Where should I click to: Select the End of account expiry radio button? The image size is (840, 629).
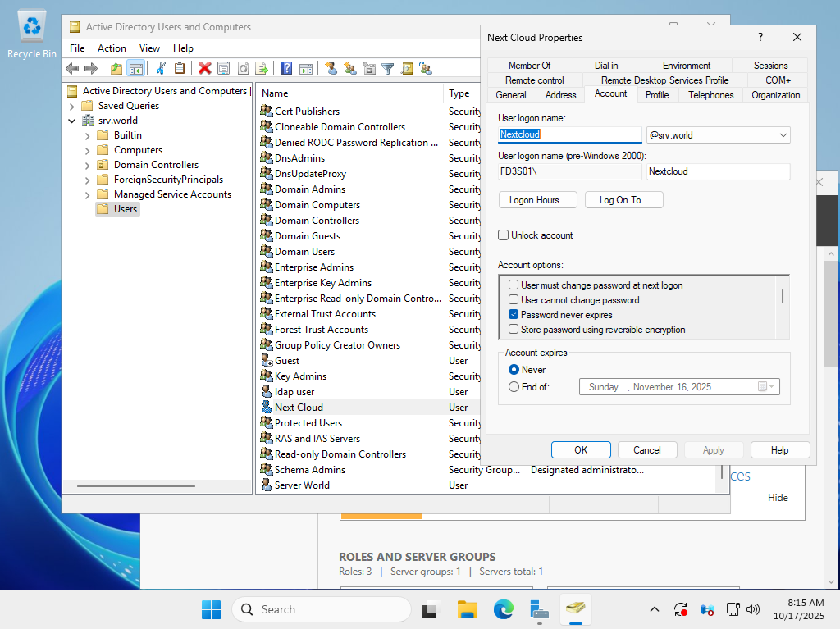pos(514,387)
